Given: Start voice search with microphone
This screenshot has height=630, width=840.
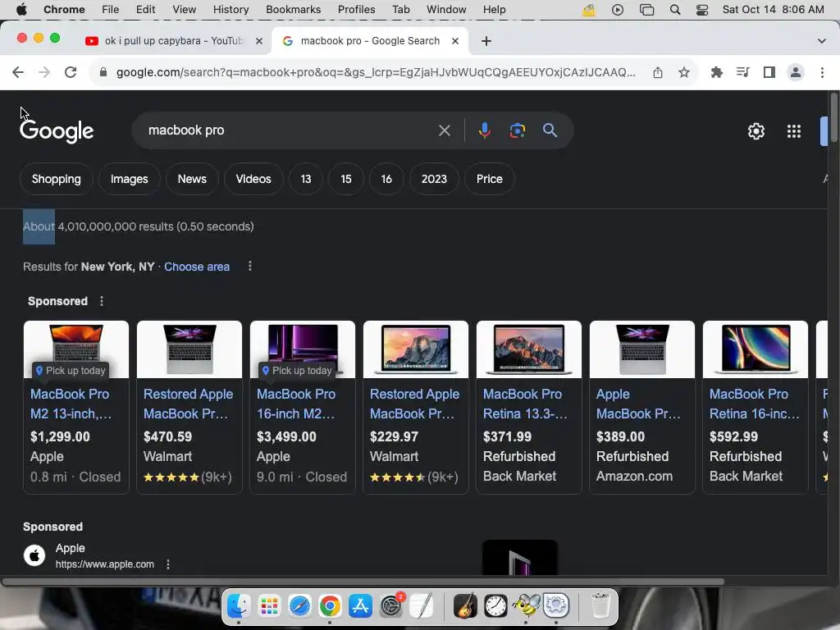Looking at the screenshot, I should (484, 130).
